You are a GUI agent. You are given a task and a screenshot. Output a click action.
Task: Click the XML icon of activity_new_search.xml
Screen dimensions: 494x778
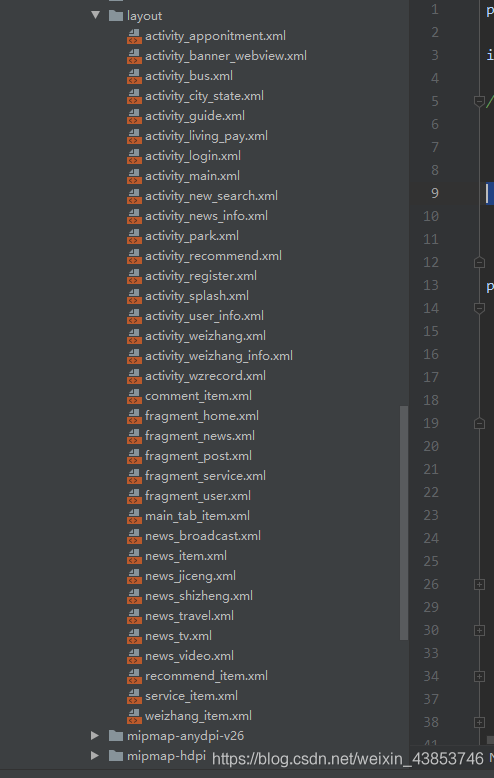(x=134, y=196)
